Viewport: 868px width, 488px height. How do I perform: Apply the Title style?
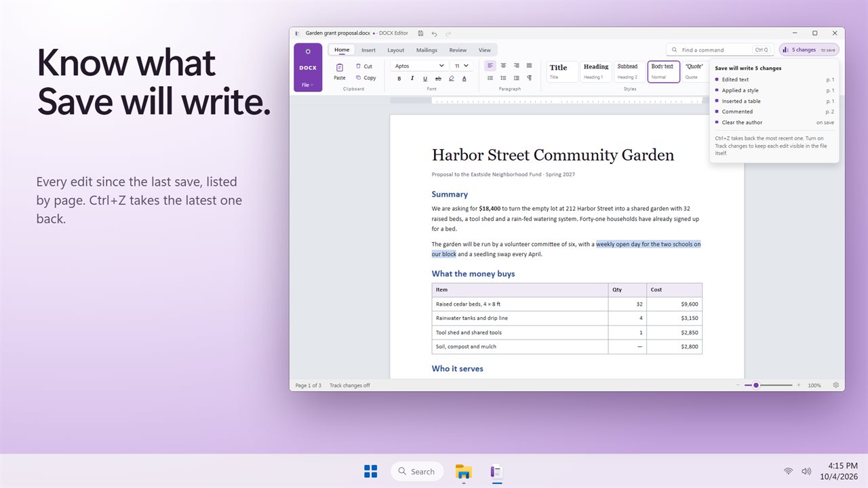pyautogui.click(x=562, y=72)
